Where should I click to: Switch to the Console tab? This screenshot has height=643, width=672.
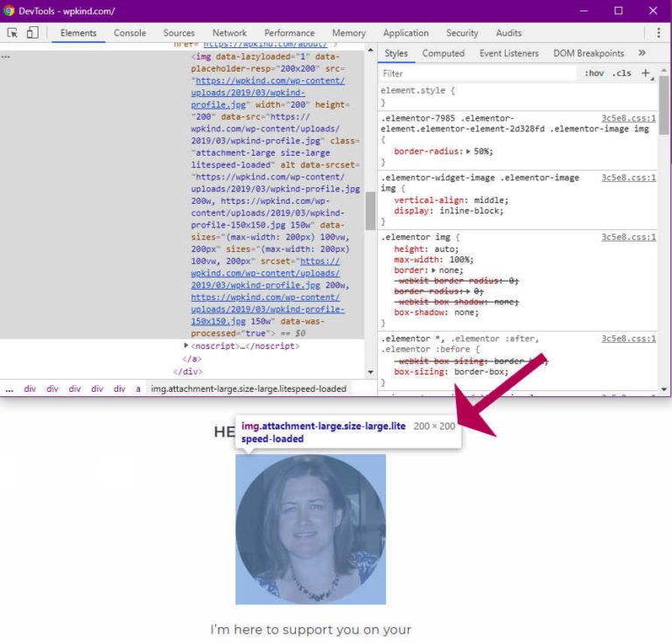129,33
